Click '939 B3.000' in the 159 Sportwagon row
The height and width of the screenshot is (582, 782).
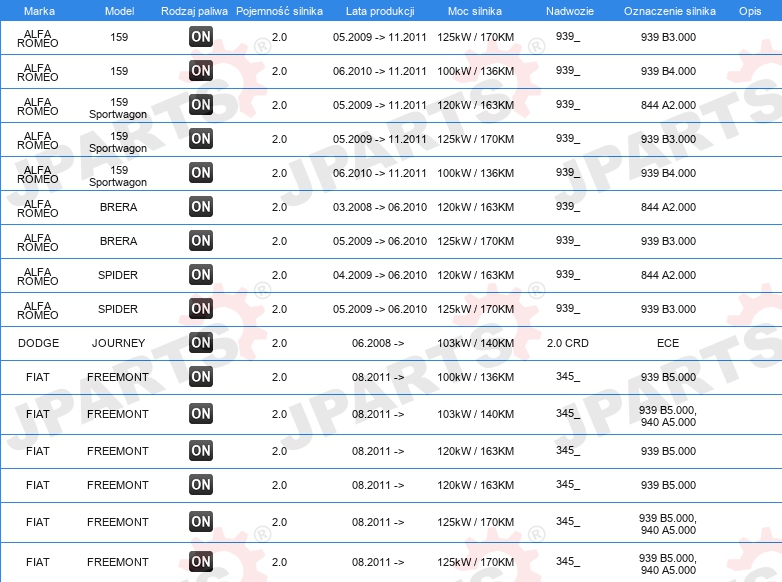click(x=668, y=139)
